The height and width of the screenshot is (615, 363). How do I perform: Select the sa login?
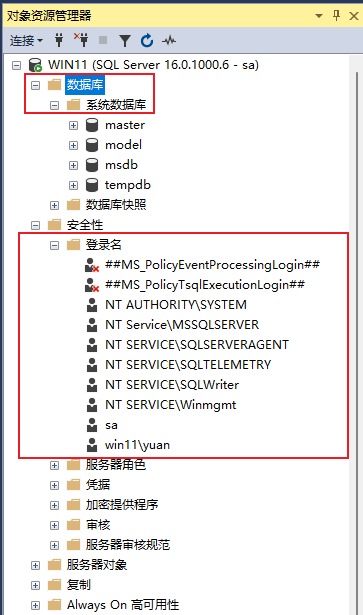(111, 425)
